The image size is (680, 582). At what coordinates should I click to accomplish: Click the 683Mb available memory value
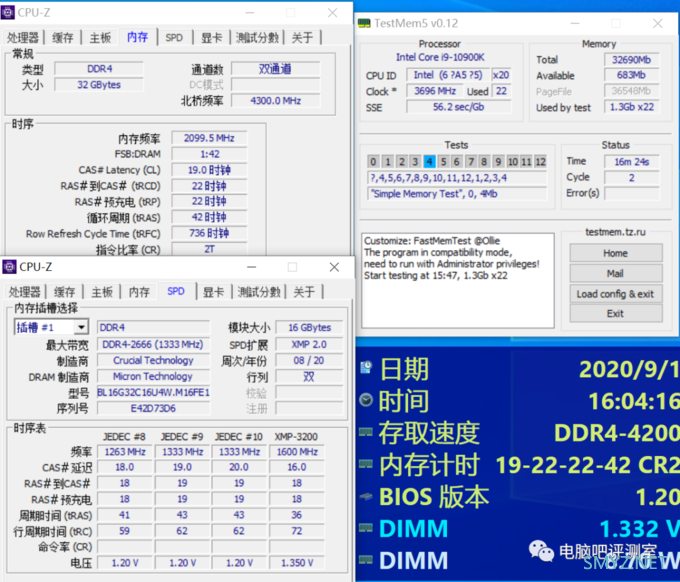click(x=631, y=75)
